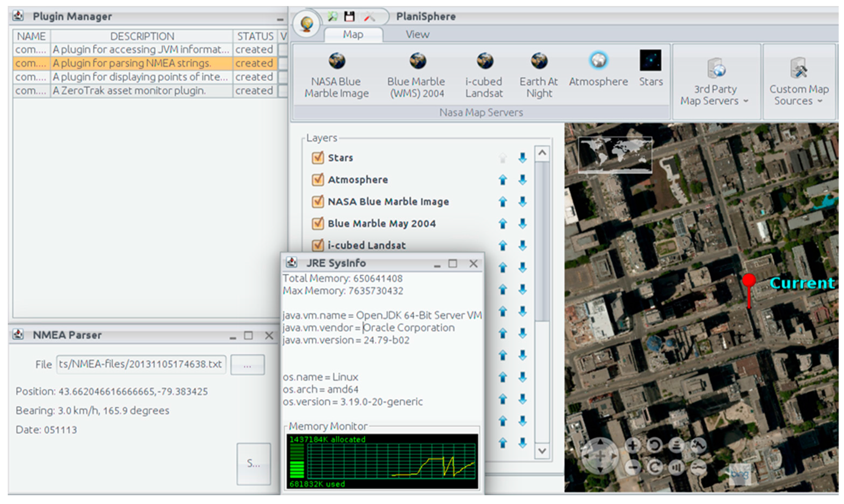Sort plugin table by NAME column
844x504 pixels.
point(32,36)
